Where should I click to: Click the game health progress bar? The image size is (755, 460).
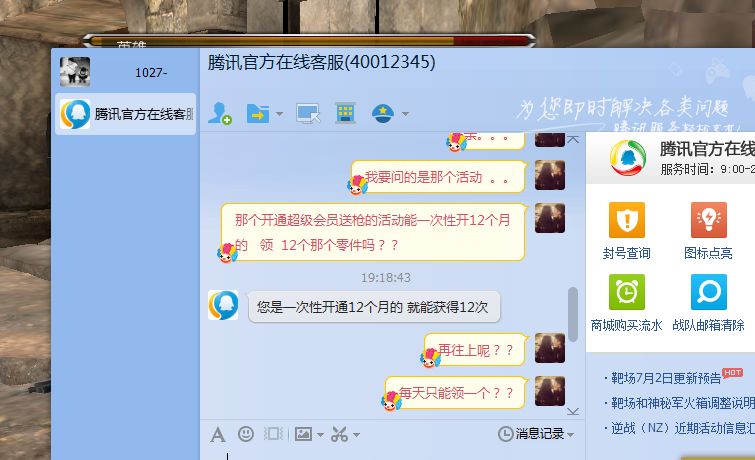pos(309,40)
